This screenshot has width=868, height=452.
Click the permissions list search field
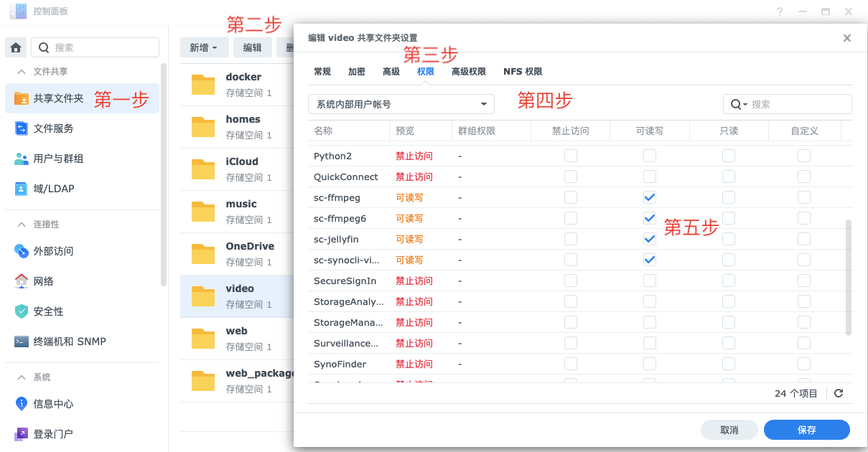click(797, 104)
